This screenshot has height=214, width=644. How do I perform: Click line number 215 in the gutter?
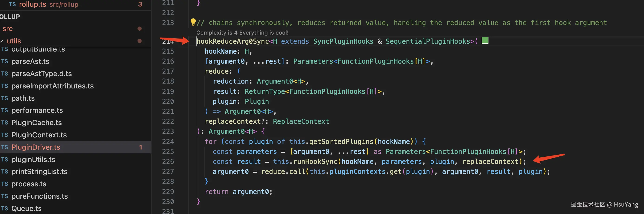pos(168,51)
